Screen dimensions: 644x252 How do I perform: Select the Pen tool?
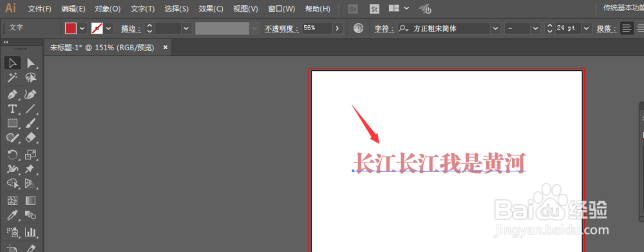13,95
